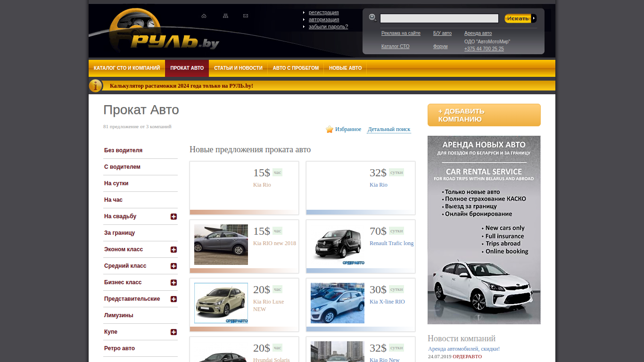Select За границу in the sidebar
The width and height of the screenshot is (644, 362).
pos(119,233)
